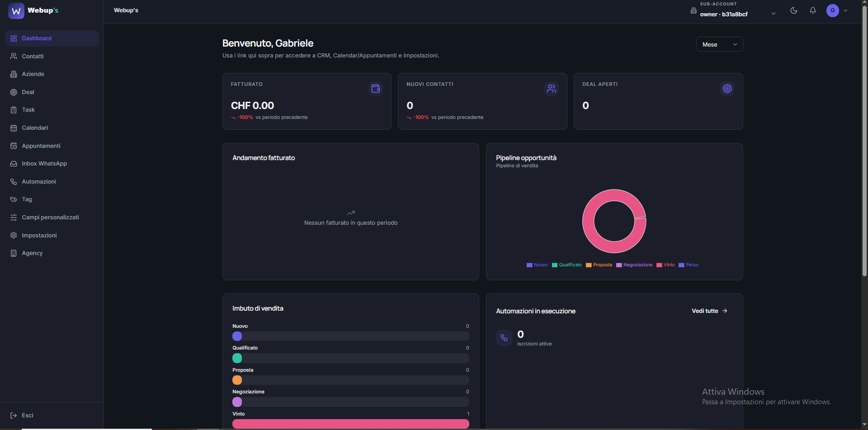
Task: Click the Fatturato wallet icon
Action: (376, 89)
